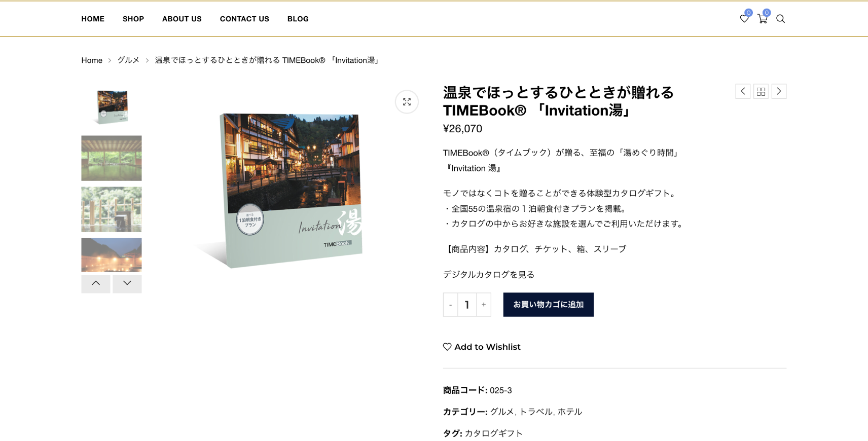Open the shopping cart icon

tap(762, 19)
